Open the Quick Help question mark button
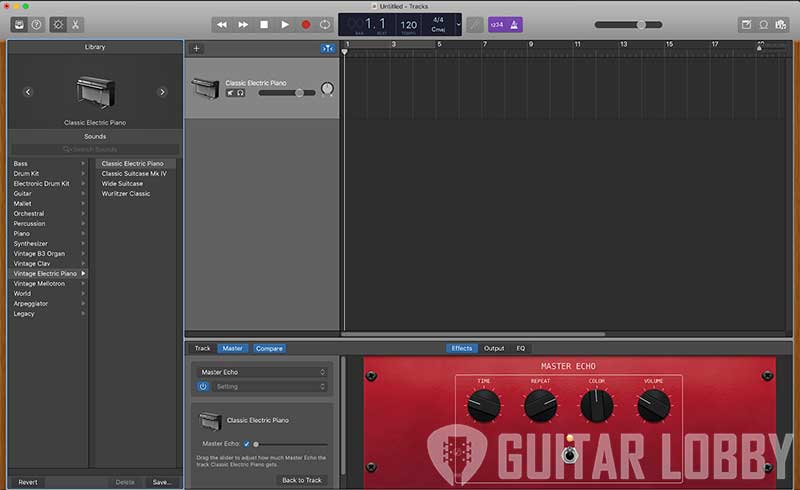Image resolution: width=800 pixels, height=490 pixels. coord(37,24)
